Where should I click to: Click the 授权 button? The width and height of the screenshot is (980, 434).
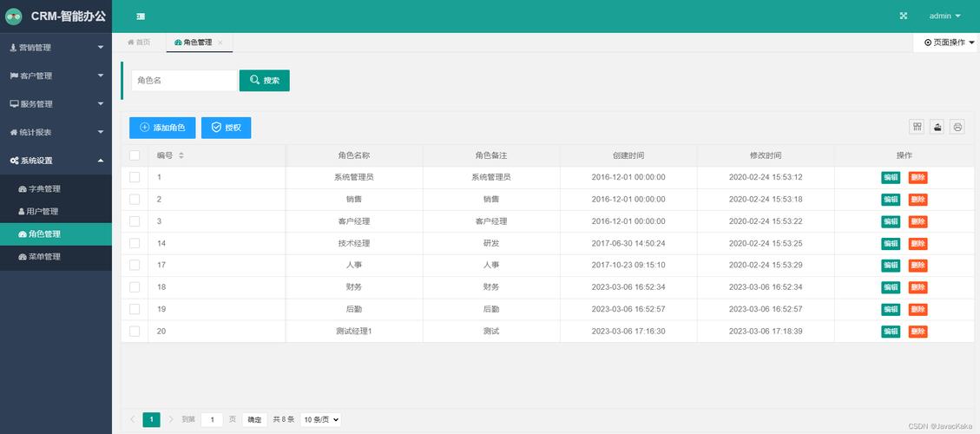pyautogui.click(x=227, y=128)
